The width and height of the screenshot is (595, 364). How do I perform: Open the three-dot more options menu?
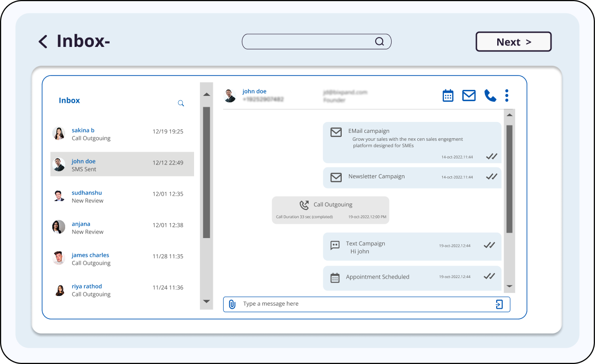507,95
